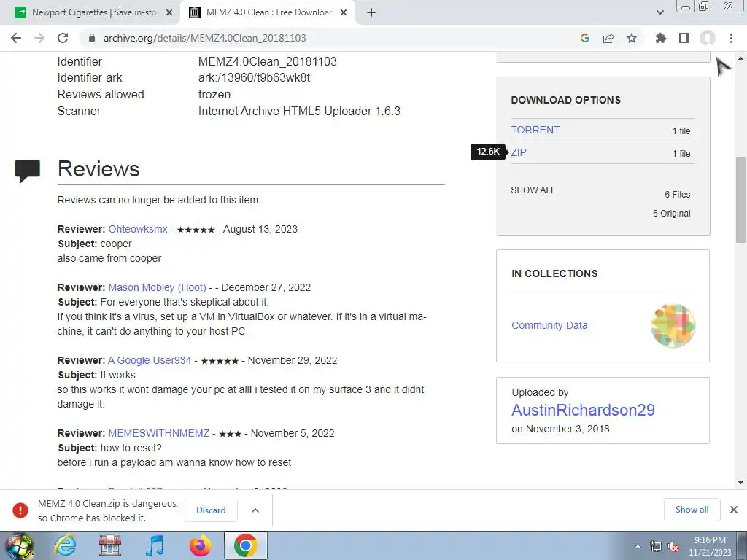Image resolution: width=747 pixels, height=560 pixels.
Task: Click the ark:/13960/t9b63wk8t value
Action: [x=254, y=77]
